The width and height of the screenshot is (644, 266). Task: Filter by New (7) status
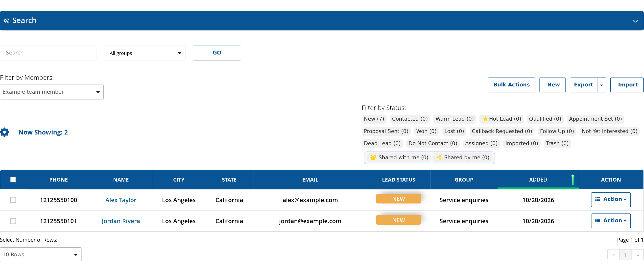click(x=374, y=119)
